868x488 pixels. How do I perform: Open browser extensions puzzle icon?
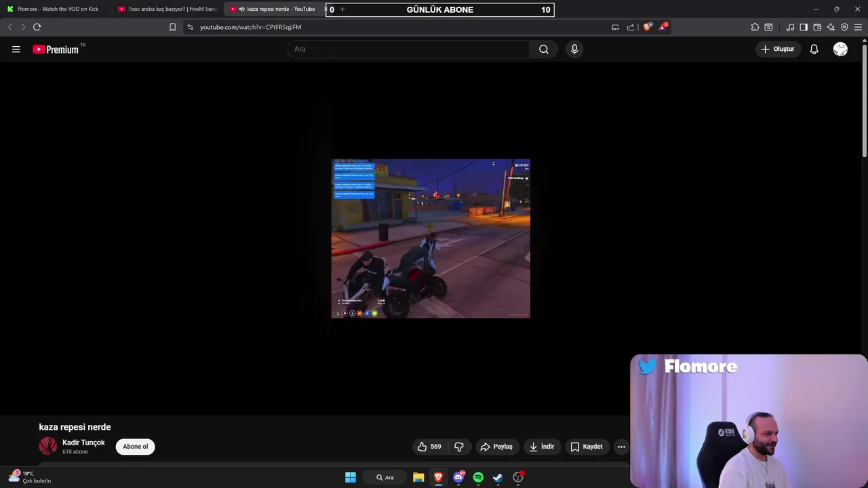click(755, 27)
